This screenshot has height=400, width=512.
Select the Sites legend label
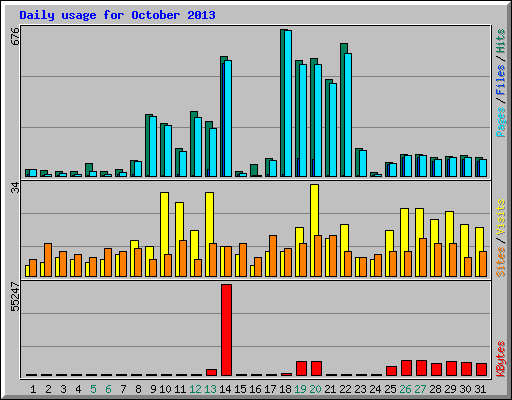click(500, 262)
